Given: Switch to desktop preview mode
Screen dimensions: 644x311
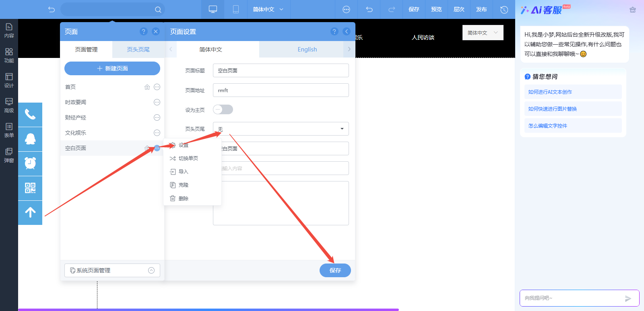Looking at the screenshot, I should tap(213, 9).
